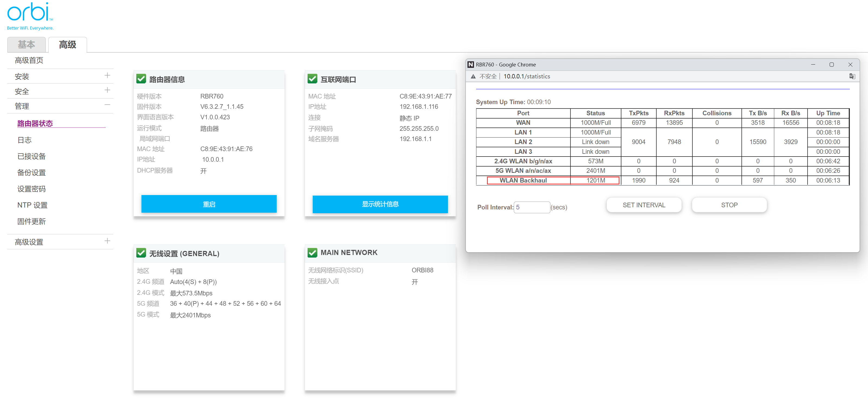Click the green check icon beside MAIN NETWORK

click(312, 252)
